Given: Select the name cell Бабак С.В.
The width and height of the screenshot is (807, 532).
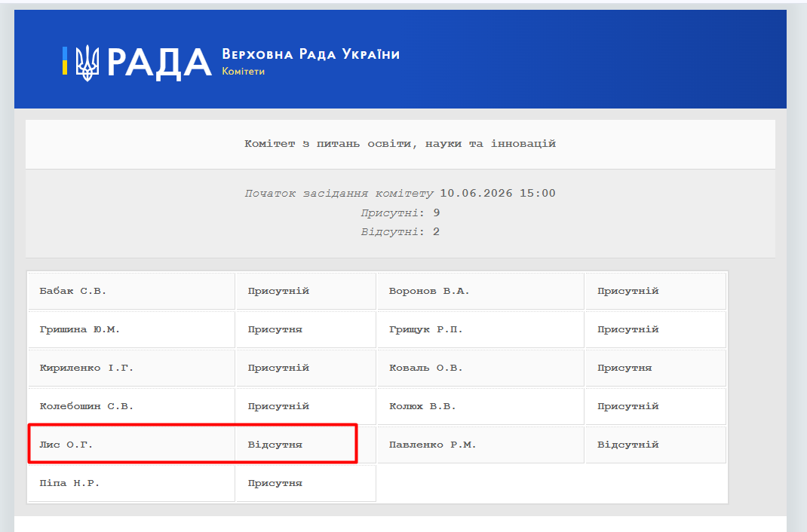Looking at the screenshot, I should (x=132, y=291).
